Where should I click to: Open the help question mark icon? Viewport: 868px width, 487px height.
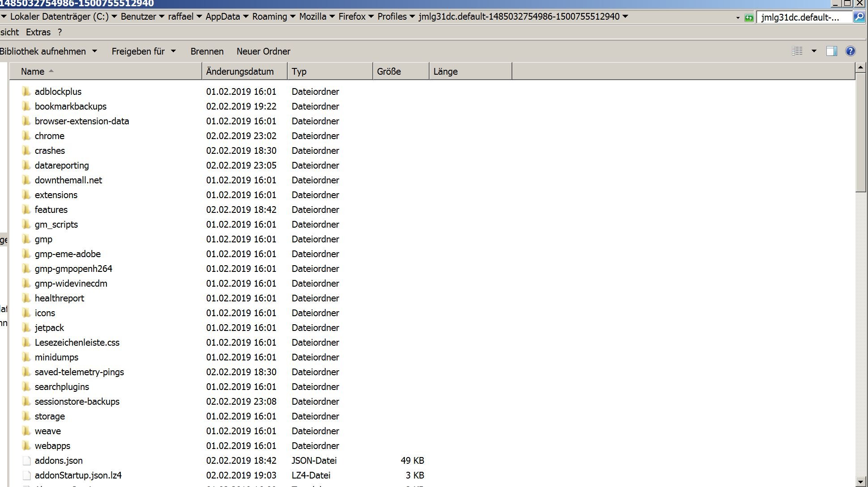tap(850, 51)
